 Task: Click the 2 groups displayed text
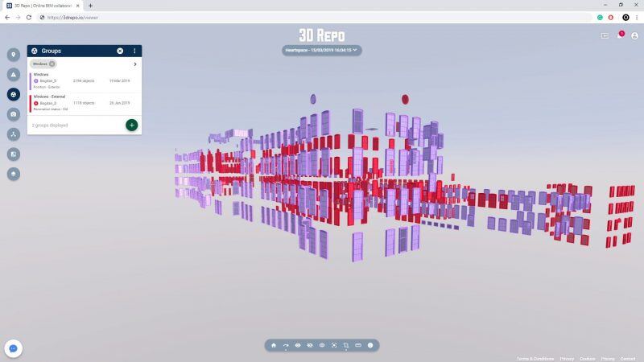pos(50,125)
